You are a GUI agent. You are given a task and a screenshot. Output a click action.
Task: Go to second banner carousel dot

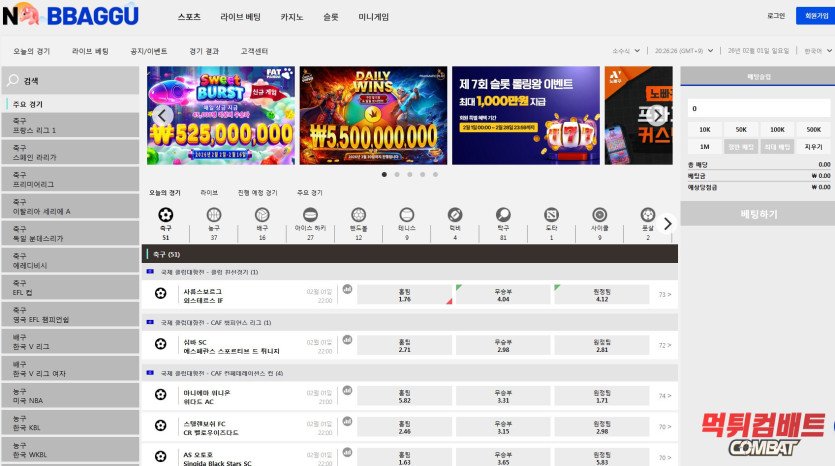coord(397,174)
